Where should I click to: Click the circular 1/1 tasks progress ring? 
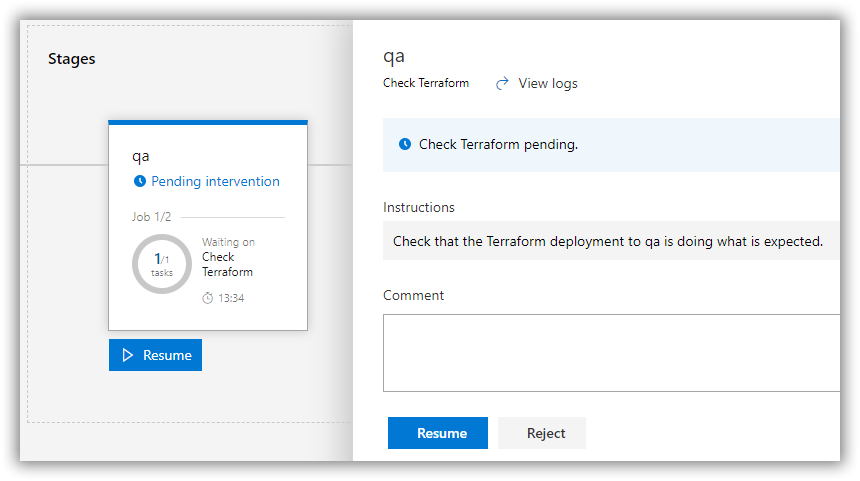click(x=162, y=264)
